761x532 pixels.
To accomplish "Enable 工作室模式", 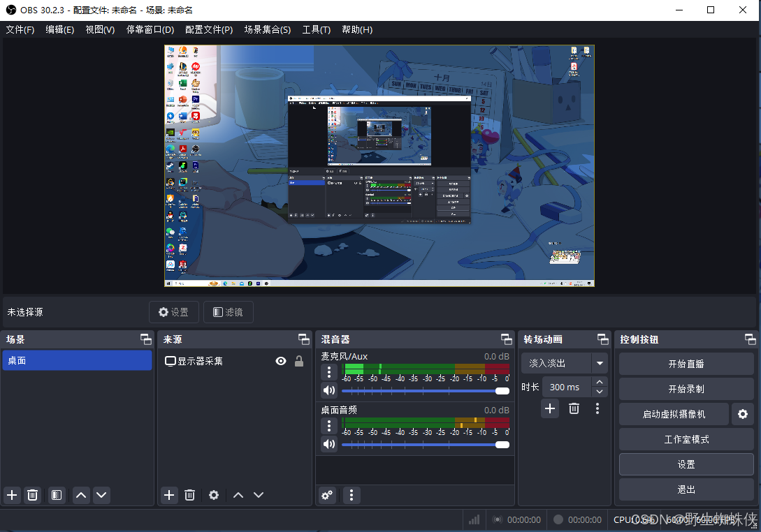I will tap(686, 439).
